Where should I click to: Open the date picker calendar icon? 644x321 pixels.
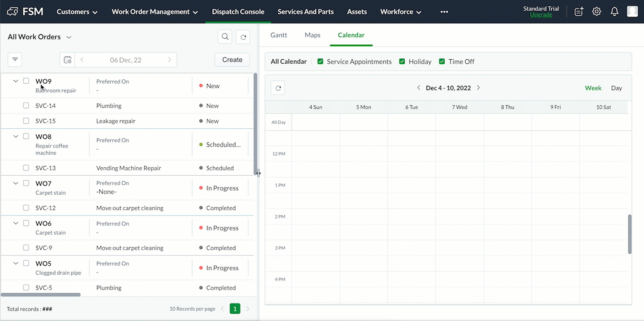(x=68, y=60)
